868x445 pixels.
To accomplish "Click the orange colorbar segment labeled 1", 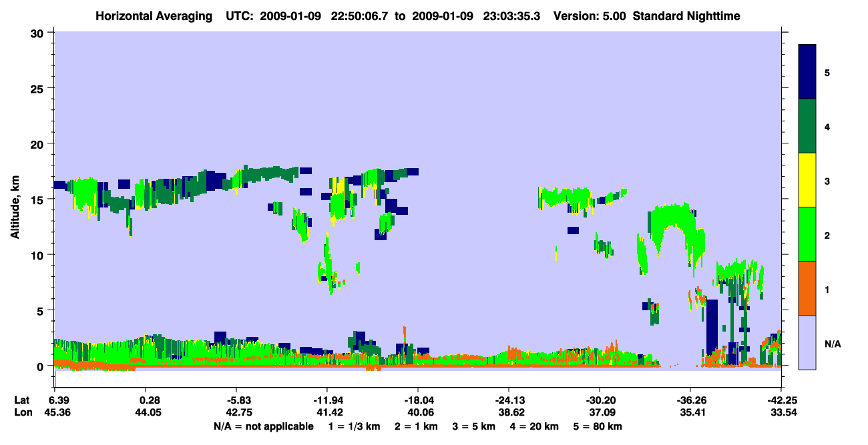I will (807, 288).
